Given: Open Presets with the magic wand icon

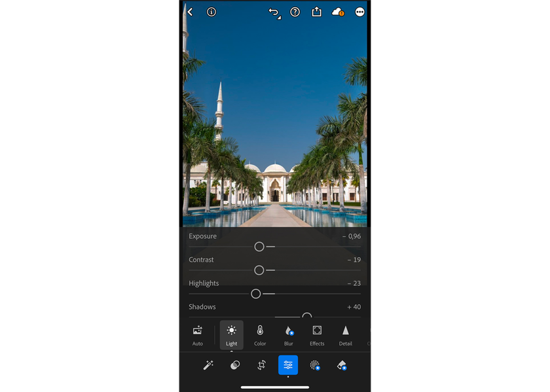Looking at the screenshot, I should (208, 365).
